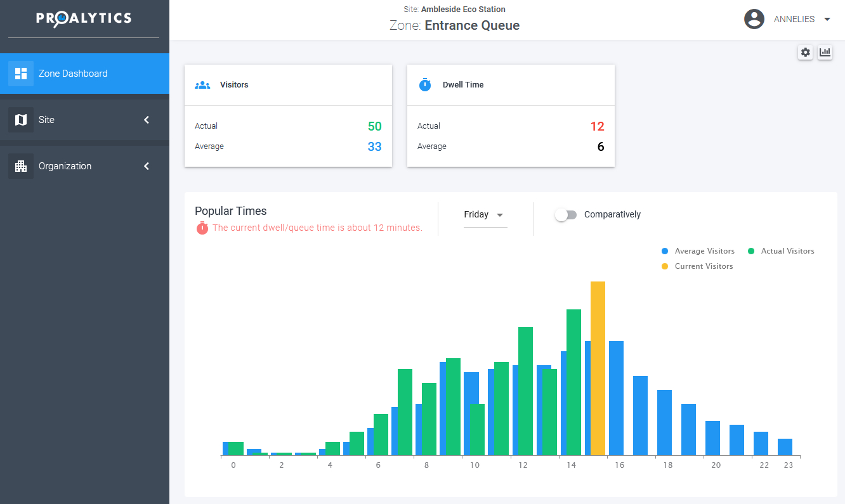
Task: Click the green actual bar at hour 14
Action: [x=573, y=382]
